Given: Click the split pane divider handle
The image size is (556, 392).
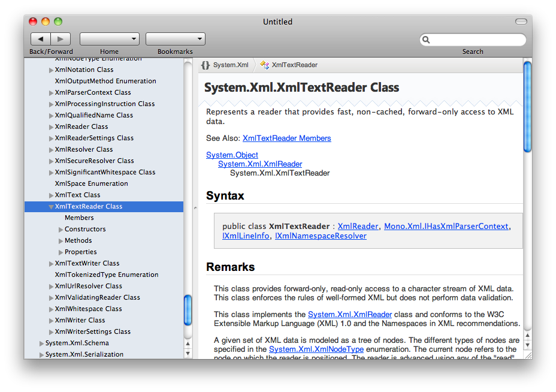Looking at the screenshot, I should point(195,208).
